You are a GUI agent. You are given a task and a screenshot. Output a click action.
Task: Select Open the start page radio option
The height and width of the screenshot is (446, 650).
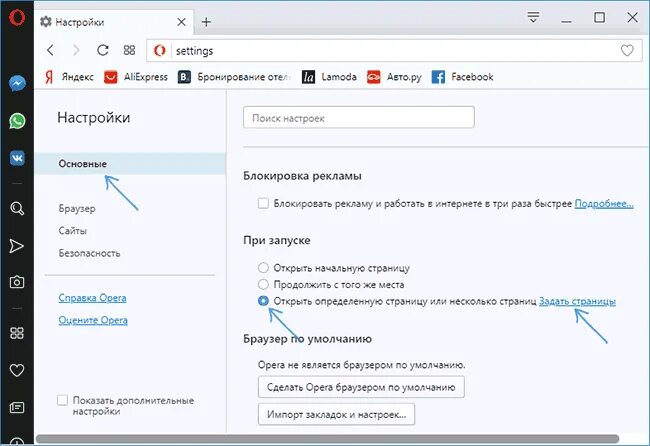click(x=263, y=268)
